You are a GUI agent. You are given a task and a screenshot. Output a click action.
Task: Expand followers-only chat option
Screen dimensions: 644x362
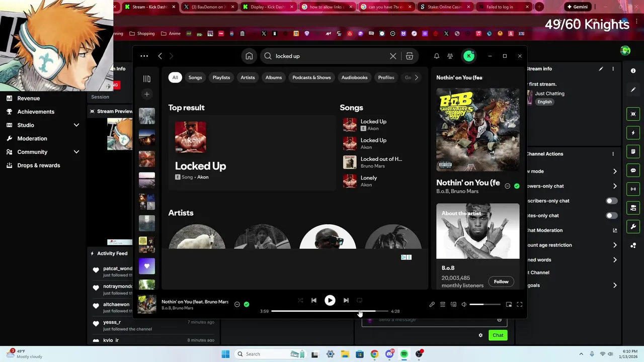click(615, 186)
